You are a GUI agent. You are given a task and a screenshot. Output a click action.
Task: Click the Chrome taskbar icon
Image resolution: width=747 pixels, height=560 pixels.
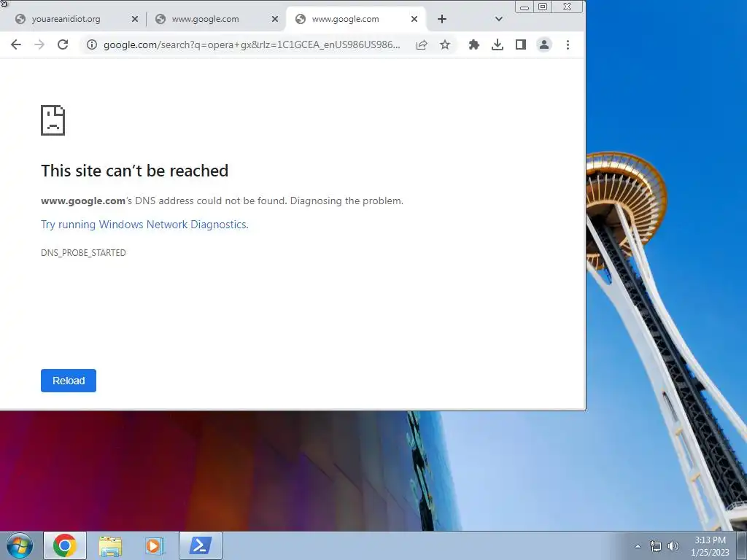(x=65, y=545)
